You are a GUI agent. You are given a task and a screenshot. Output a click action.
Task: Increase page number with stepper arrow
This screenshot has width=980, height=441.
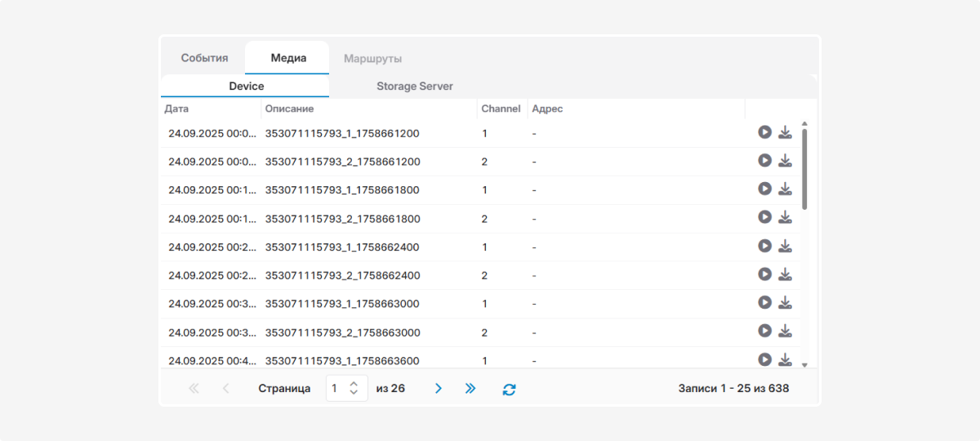(x=354, y=384)
